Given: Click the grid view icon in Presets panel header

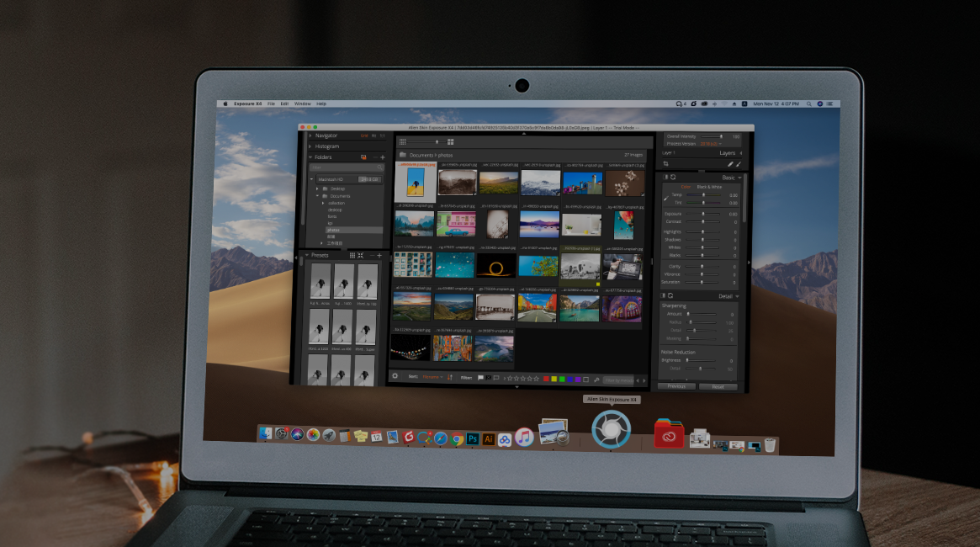Looking at the screenshot, I should coord(352,255).
